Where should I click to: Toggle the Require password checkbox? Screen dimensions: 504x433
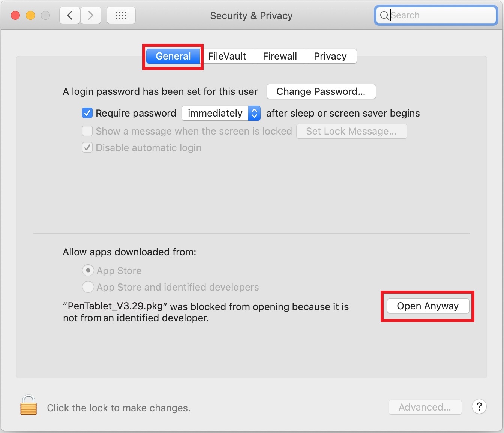tap(87, 113)
